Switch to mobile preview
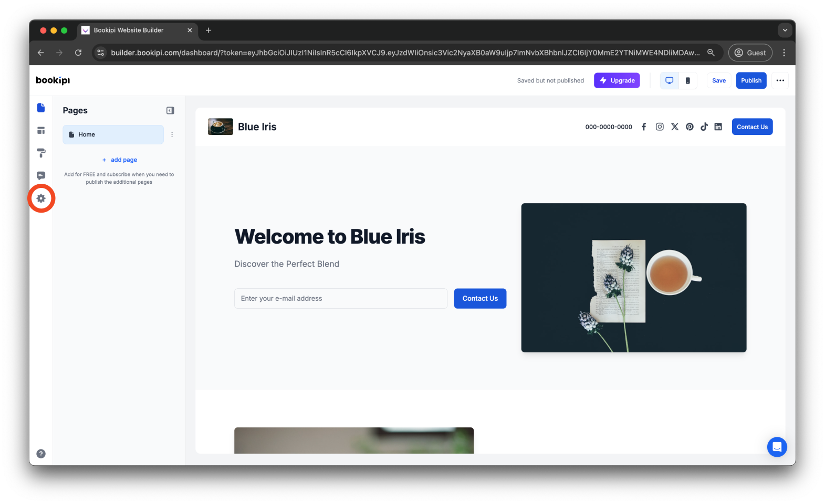 pos(687,80)
